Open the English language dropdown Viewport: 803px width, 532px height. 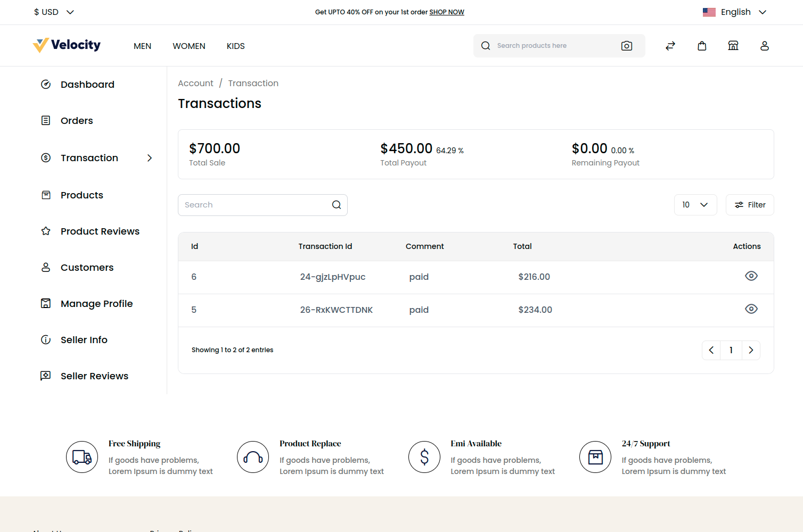[735, 12]
